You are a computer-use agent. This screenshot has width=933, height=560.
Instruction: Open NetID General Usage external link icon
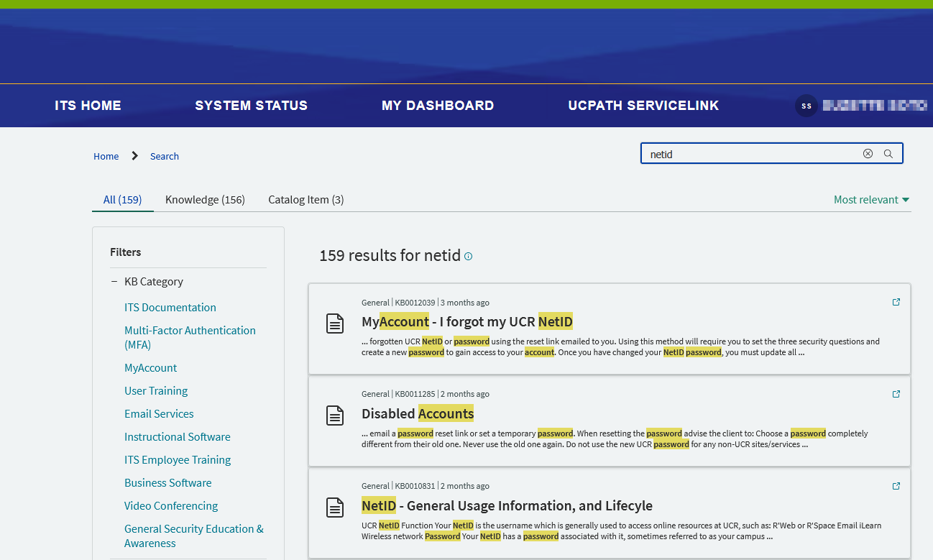click(x=896, y=486)
